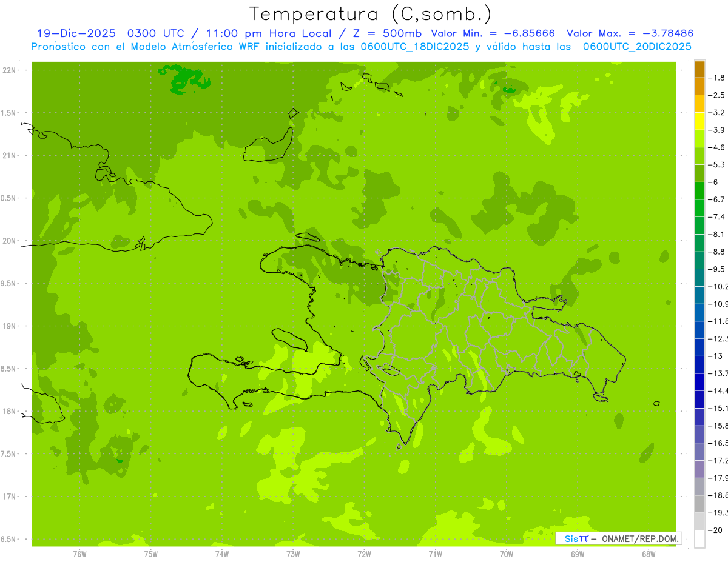The height and width of the screenshot is (562, 728).
Task: Click the '72W' longitude axis label
Action: (364, 554)
